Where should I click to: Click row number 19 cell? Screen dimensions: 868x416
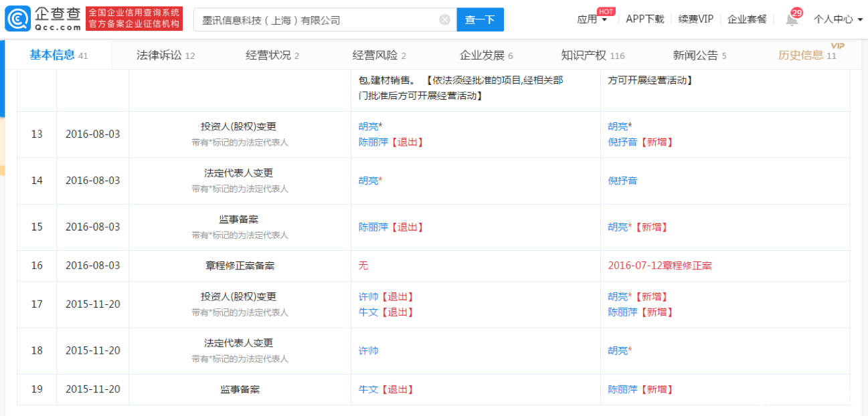[x=37, y=389]
